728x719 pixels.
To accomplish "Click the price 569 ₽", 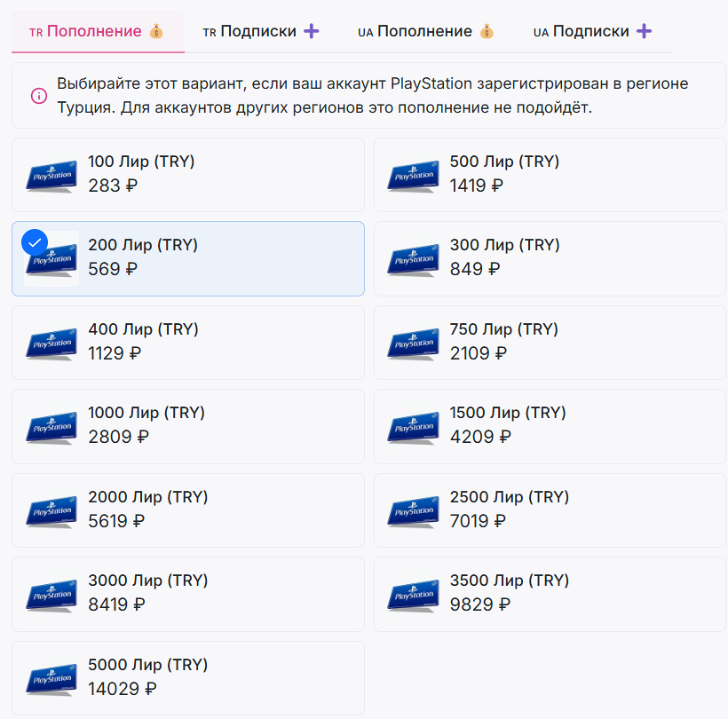I will [113, 269].
